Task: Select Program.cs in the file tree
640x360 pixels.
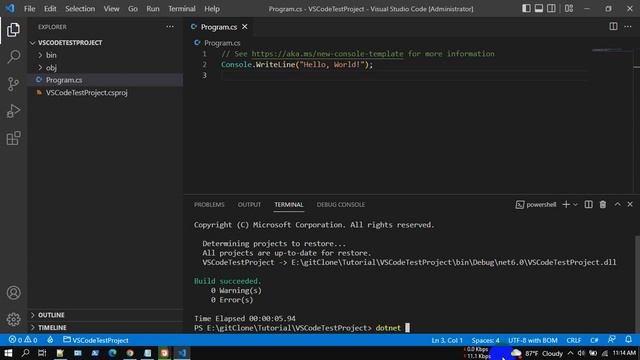Action: tap(105, 80)
